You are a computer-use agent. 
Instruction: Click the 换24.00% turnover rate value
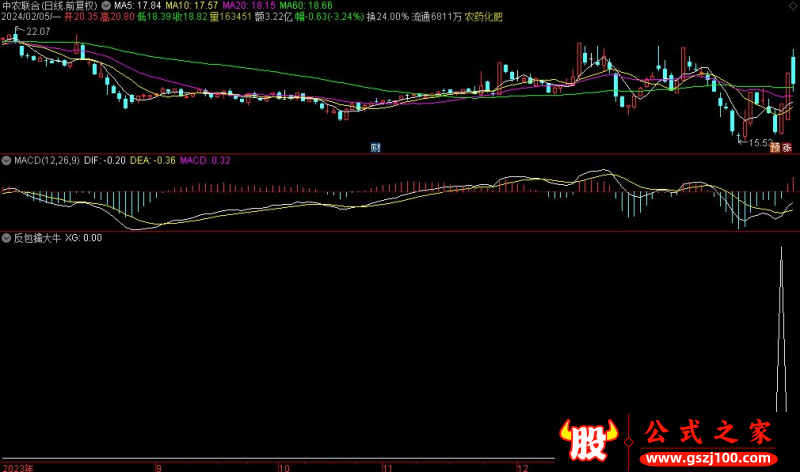click(x=388, y=17)
